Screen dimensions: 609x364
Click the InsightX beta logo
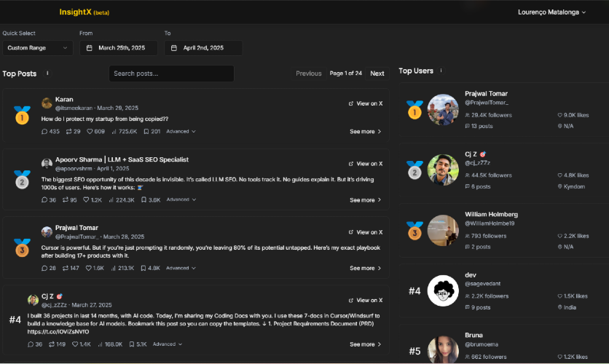pos(85,12)
